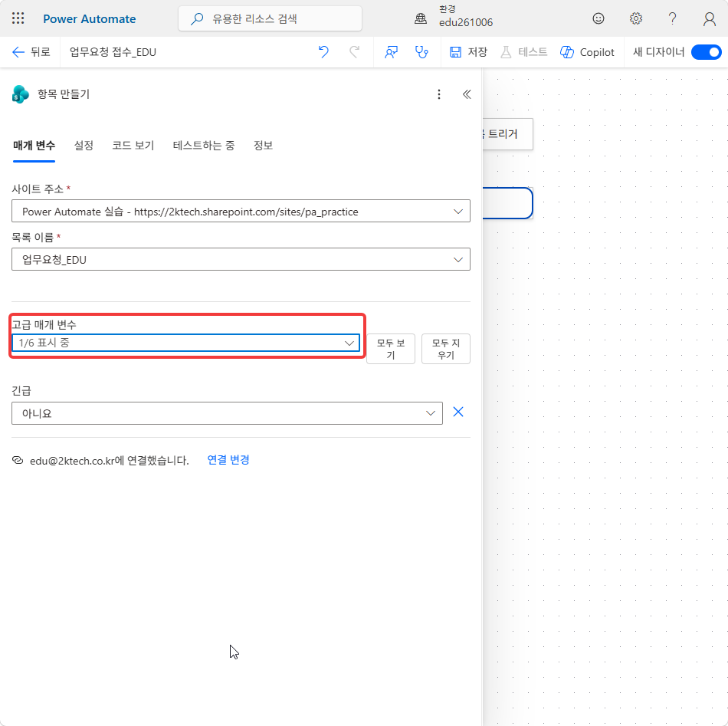Redo the last change
This screenshot has height=726, width=728.
tap(354, 52)
